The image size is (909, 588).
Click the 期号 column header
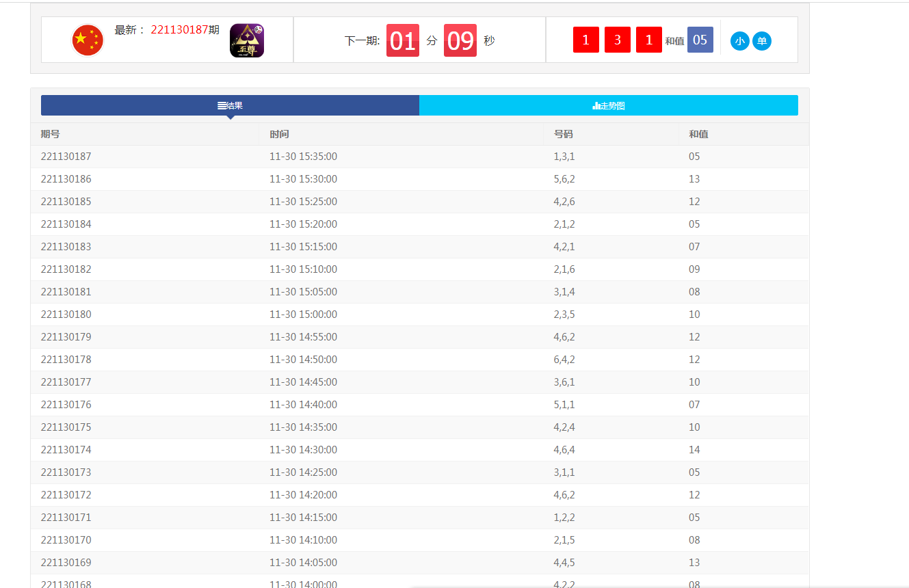pos(51,134)
